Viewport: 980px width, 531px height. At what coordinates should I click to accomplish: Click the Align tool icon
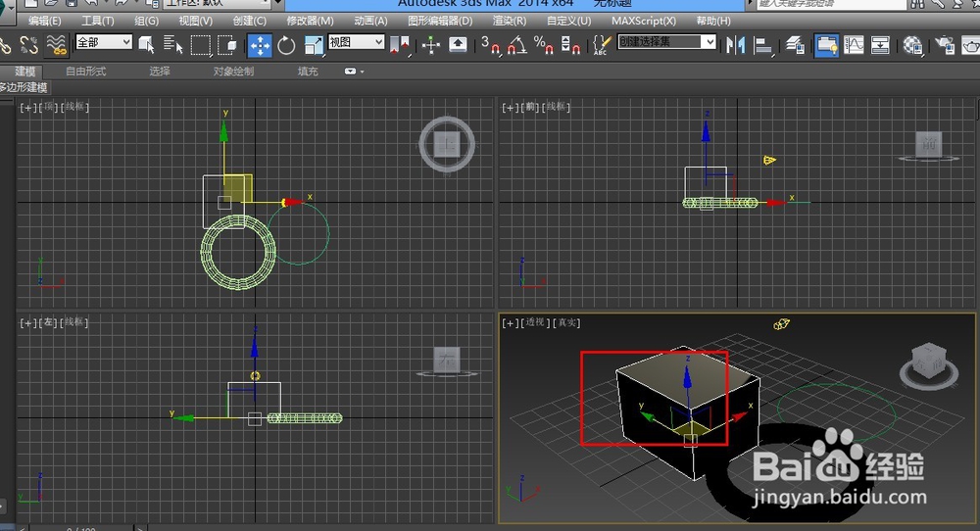click(x=762, y=45)
